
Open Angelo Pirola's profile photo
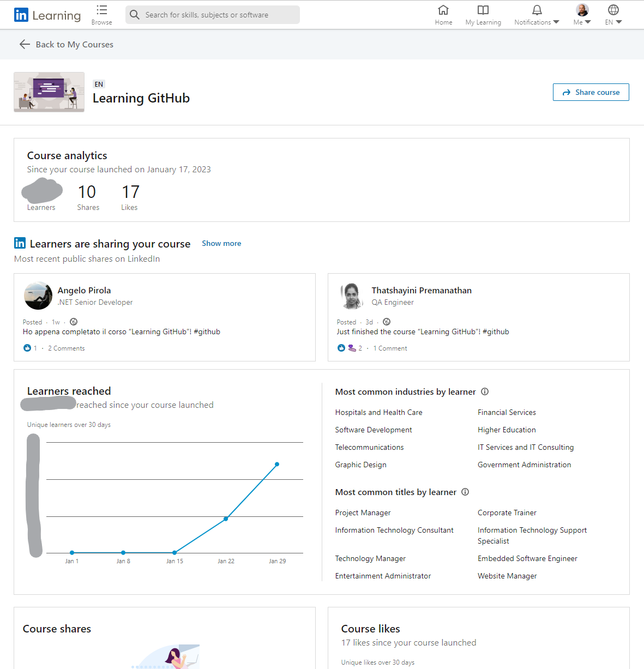38,296
